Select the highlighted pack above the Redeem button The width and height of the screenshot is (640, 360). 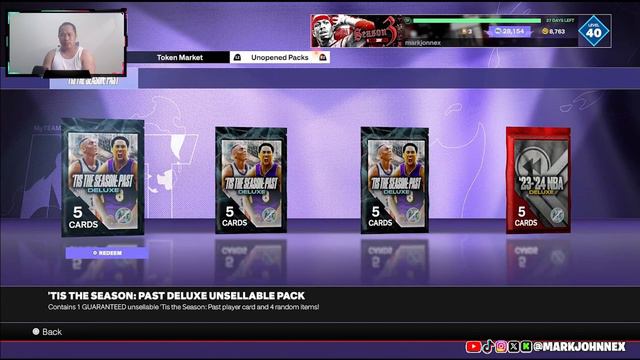click(x=103, y=178)
